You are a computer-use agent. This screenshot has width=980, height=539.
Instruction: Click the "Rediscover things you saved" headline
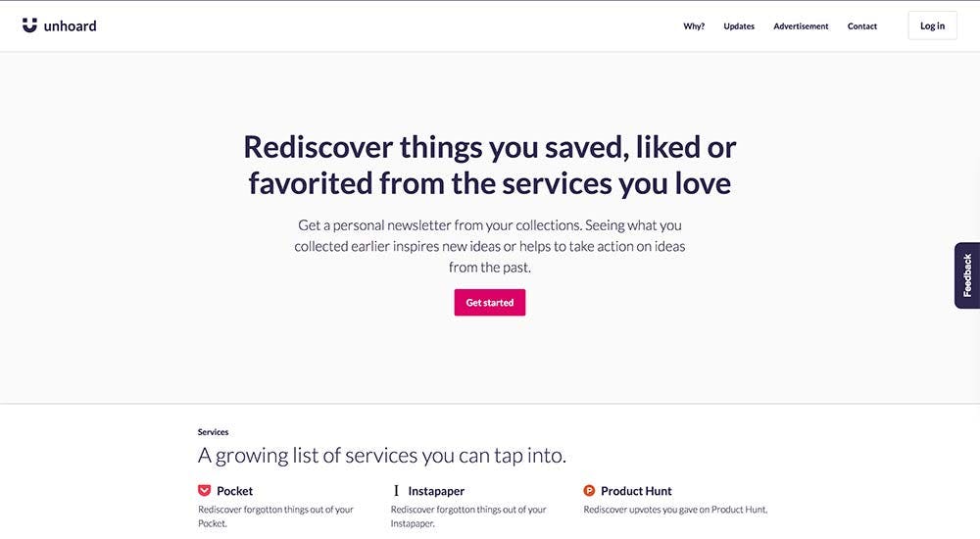coord(490,165)
